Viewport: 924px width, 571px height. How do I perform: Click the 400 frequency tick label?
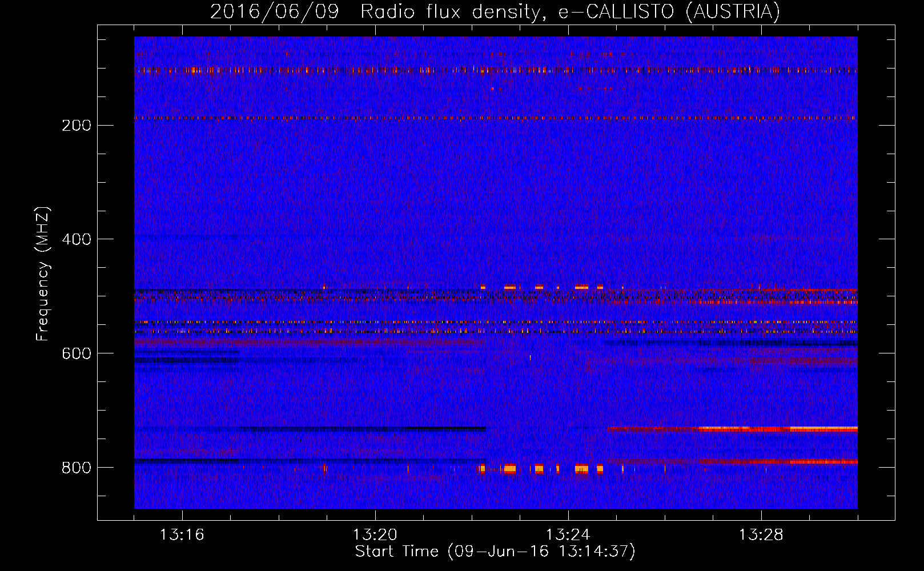click(76, 239)
